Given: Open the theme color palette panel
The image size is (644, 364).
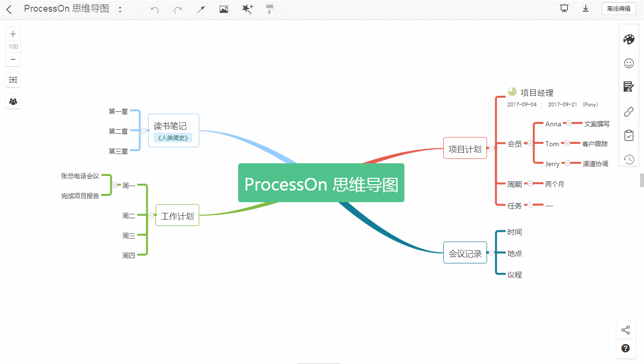Looking at the screenshot, I should pyautogui.click(x=629, y=40).
